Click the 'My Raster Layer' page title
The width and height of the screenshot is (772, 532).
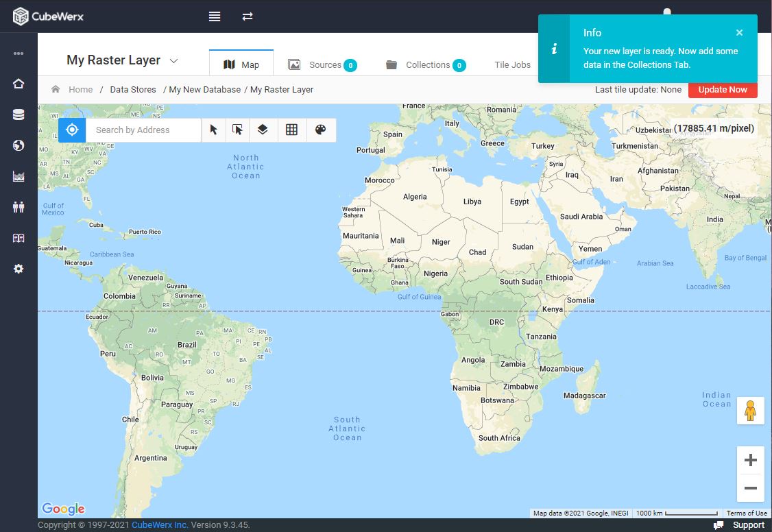(x=114, y=60)
